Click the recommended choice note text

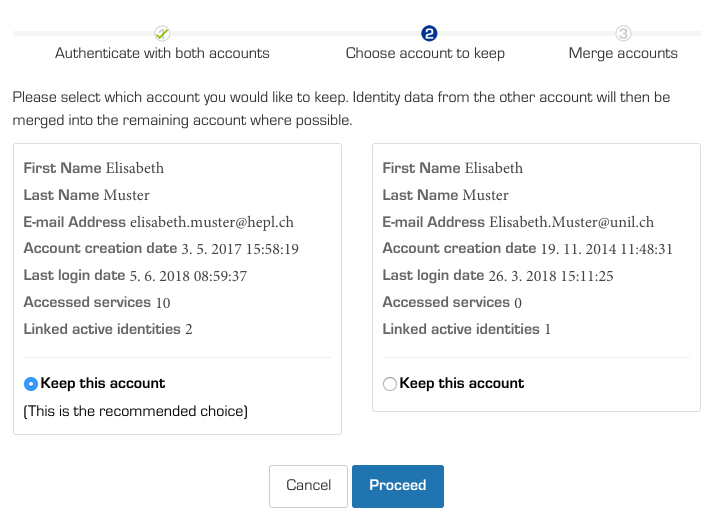point(136,411)
